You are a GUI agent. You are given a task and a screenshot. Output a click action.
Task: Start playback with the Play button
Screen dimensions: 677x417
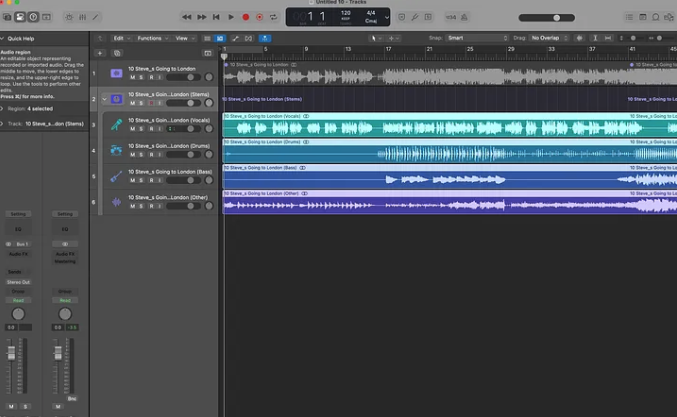pyautogui.click(x=231, y=17)
